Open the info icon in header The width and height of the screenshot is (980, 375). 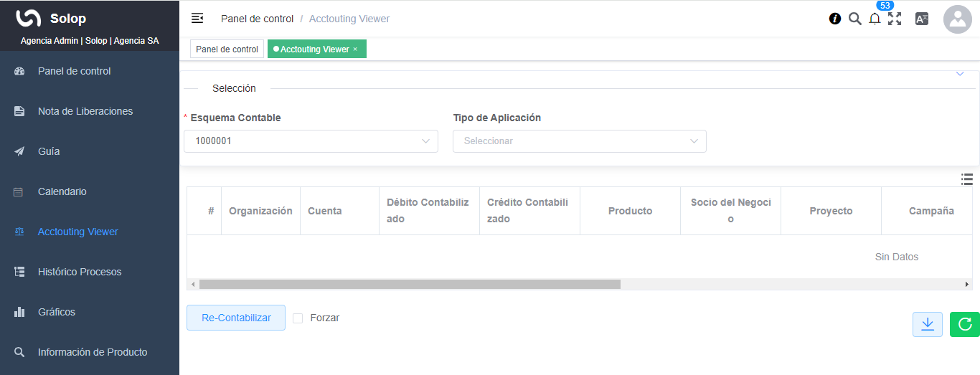coord(835,19)
